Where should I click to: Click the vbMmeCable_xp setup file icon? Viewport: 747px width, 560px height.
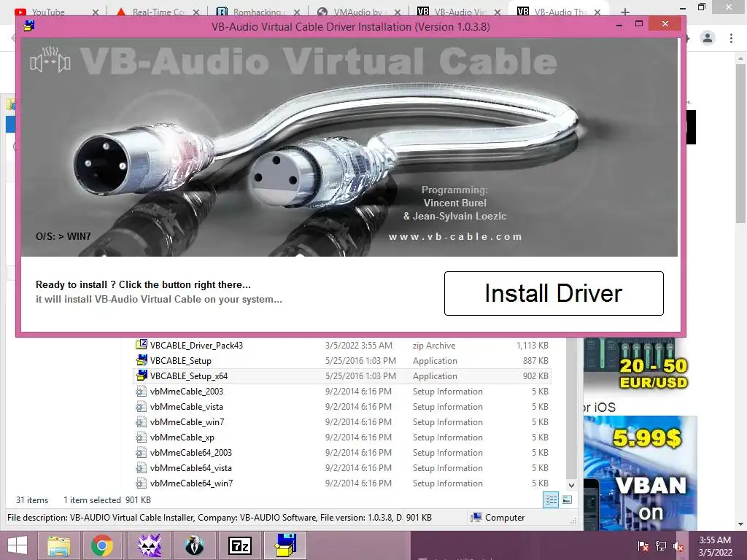pyautogui.click(x=141, y=437)
